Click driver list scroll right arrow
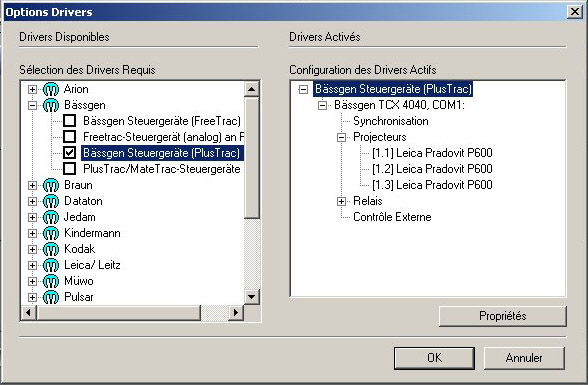Viewport: 588px width, 385px height. pyautogui.click(x=236, y=312)
